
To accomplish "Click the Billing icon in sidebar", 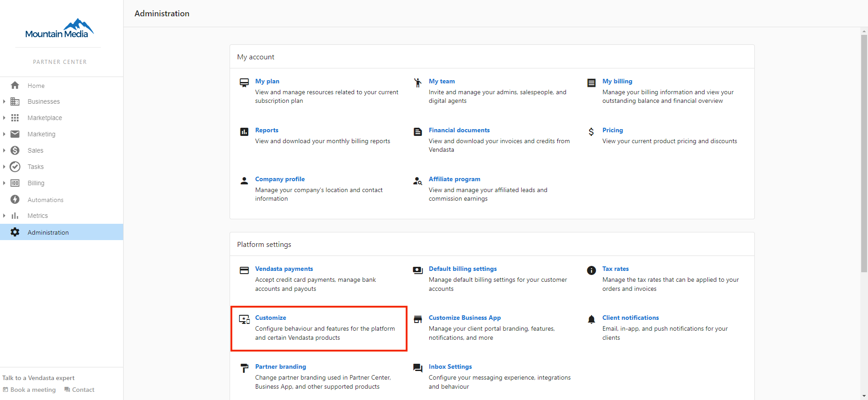I will [15, 183].
